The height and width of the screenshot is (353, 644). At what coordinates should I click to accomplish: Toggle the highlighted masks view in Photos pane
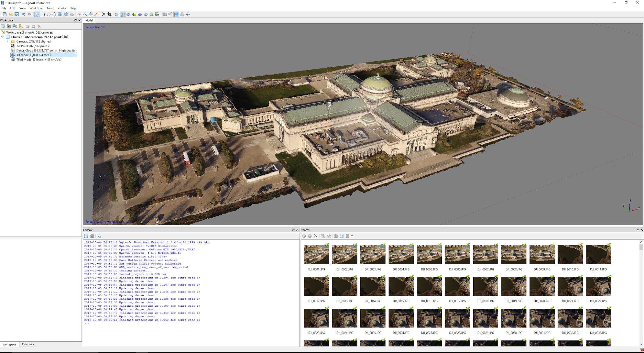click(x=342, y=236)
